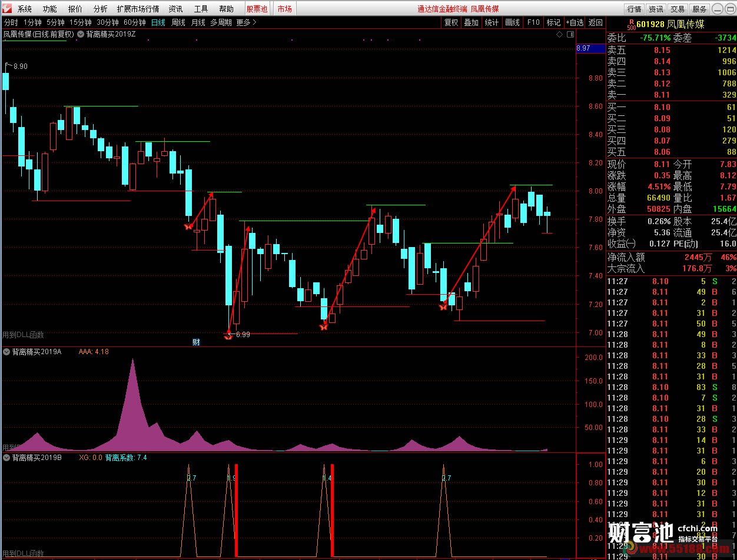Click the 画线 drawing toolbar button

513,22
